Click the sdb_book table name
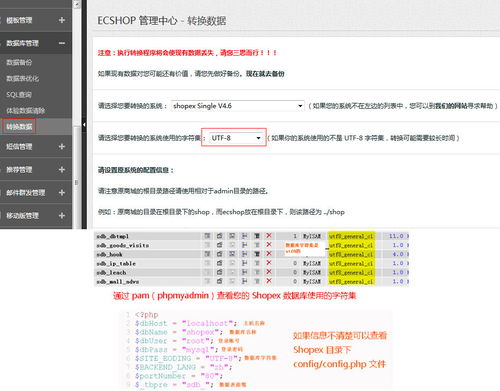500x391 pixels. coord(109,254)
